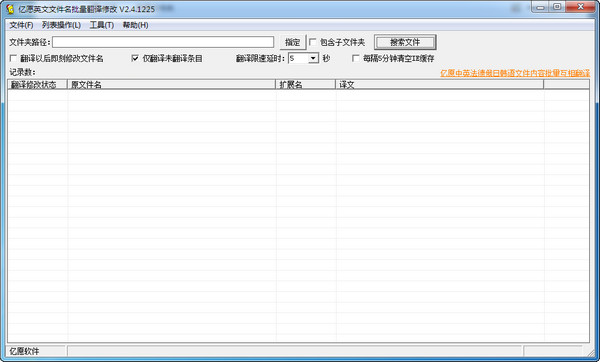600x362 pixels.
Task: Minimize the application window
Action: tap(541, 7)
